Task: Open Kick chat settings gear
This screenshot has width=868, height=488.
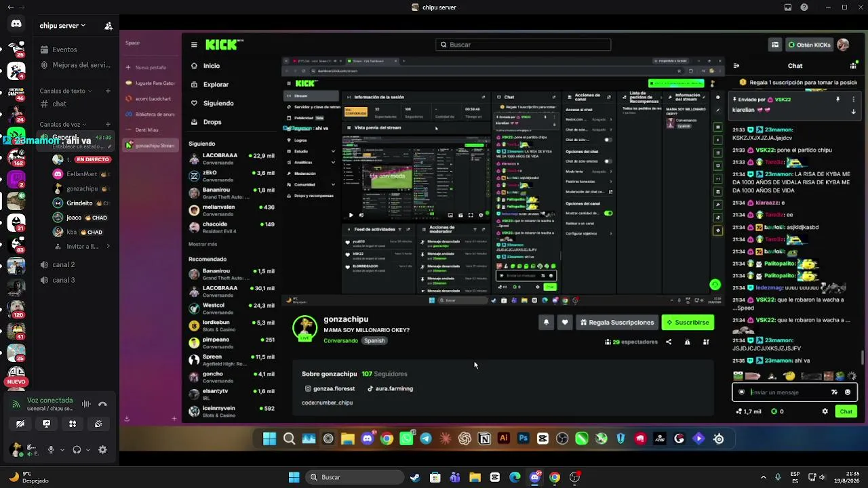Action: click(825, 411)
